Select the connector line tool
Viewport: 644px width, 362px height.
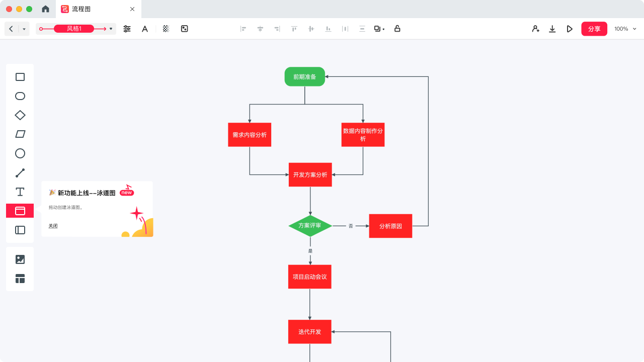(20, 173)
